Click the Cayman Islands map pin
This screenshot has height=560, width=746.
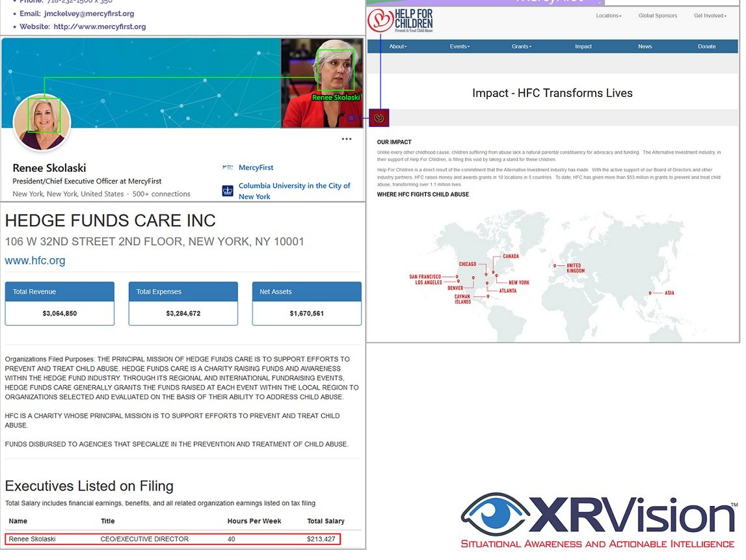pos(488,296)
